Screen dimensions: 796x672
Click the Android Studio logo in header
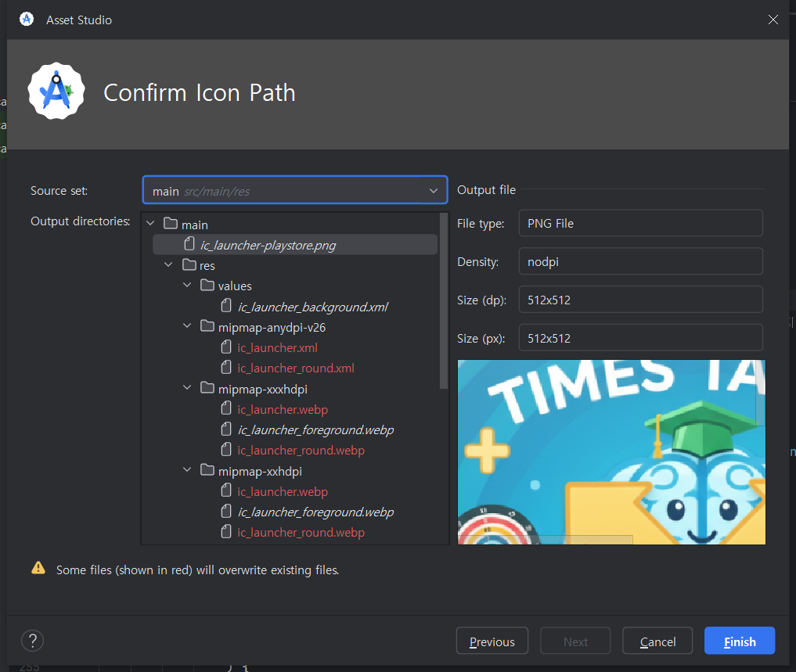click(x=56, y=92)
